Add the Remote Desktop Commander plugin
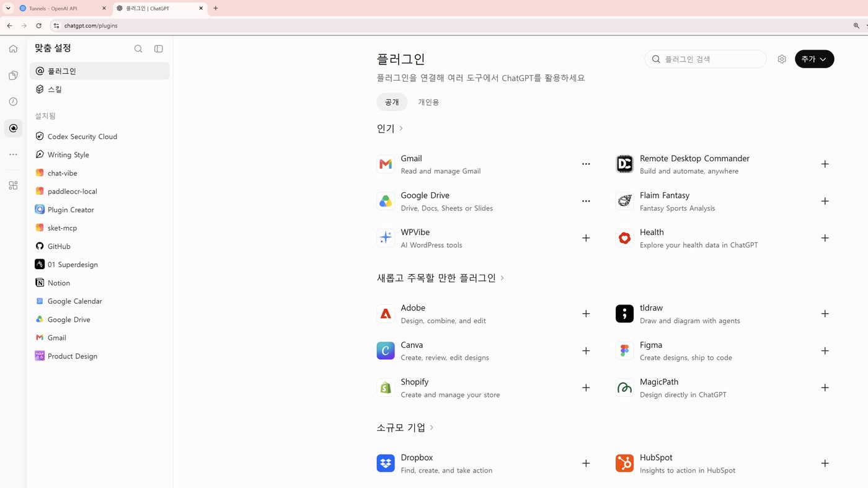 [x=825, y=164]
